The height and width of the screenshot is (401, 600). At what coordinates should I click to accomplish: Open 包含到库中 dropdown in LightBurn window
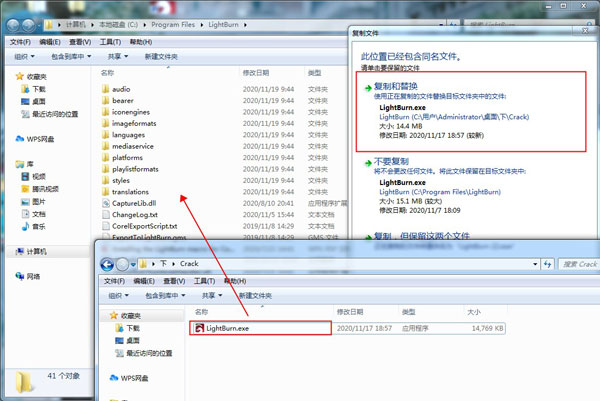[71, 57]
